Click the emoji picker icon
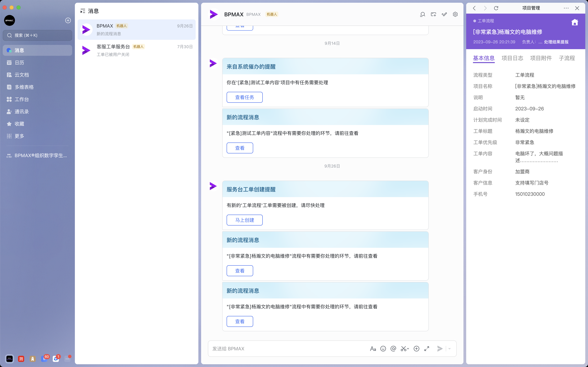The image size is (588, 367). [383, 349]
